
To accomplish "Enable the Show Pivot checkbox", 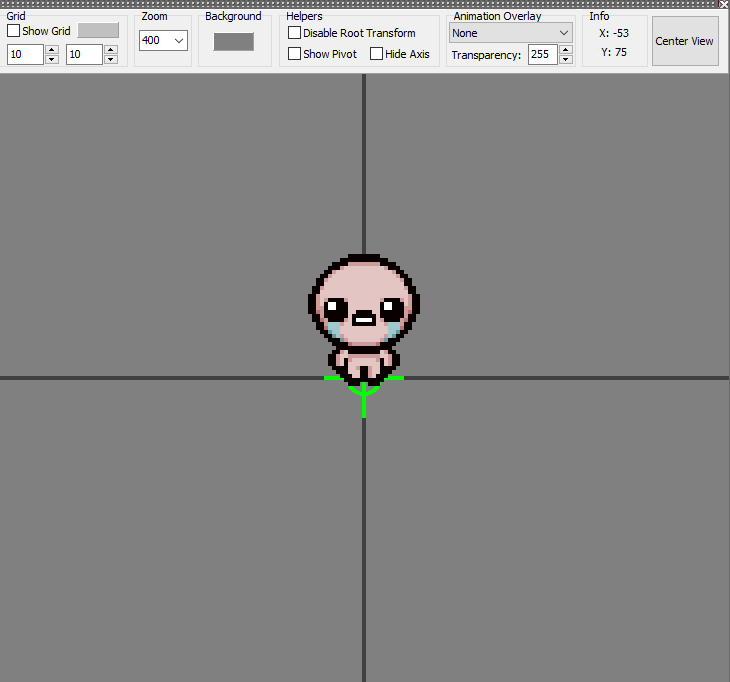I will (x=294, y=54).
